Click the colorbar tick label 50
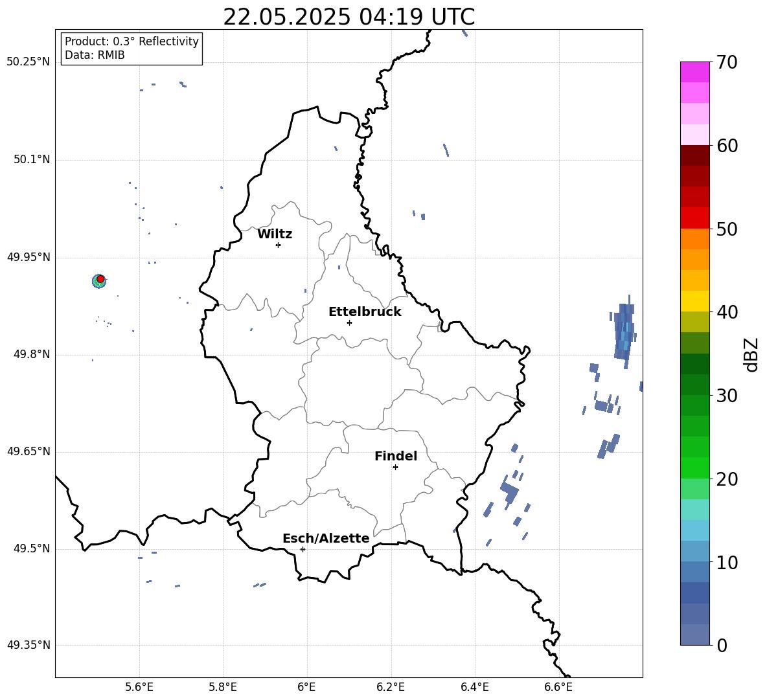 pos(727,229)
